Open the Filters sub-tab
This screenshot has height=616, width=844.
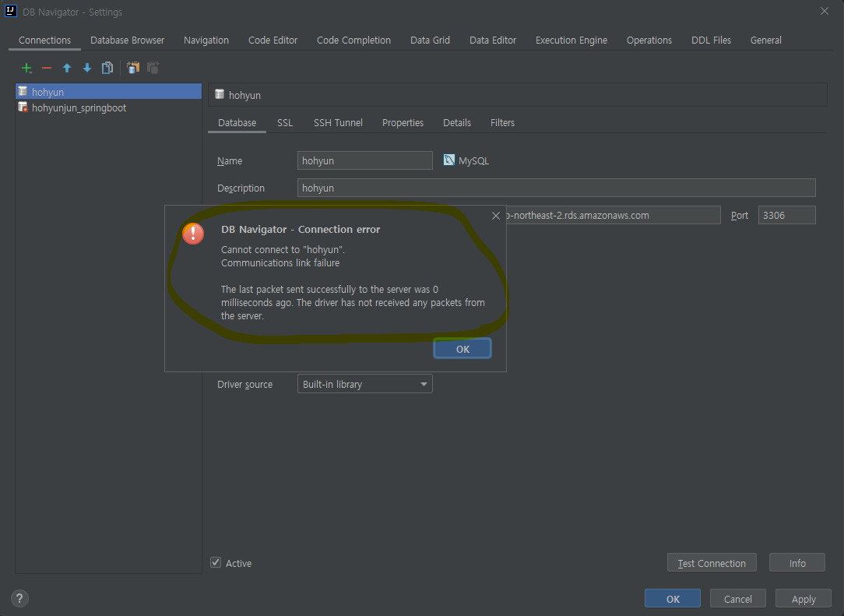pos(502,123)
